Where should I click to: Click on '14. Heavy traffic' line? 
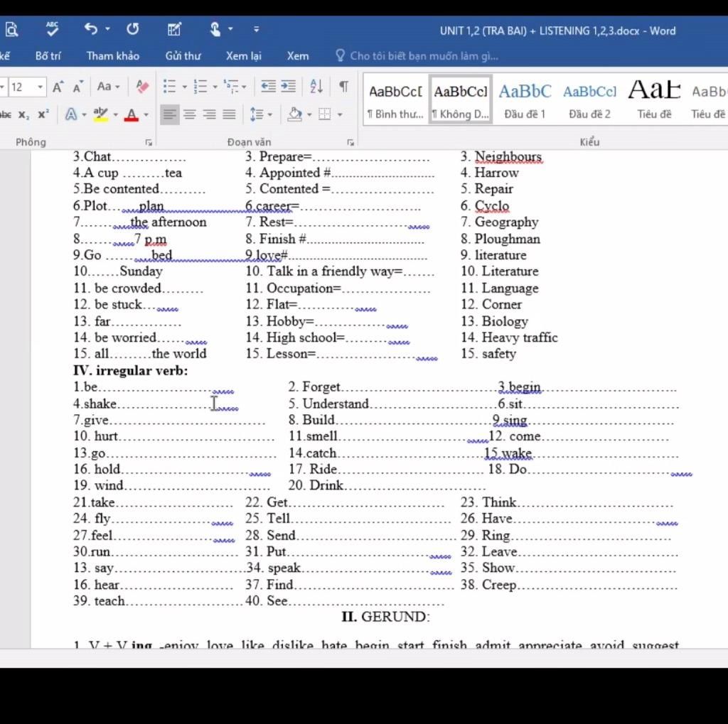point(509,337)
